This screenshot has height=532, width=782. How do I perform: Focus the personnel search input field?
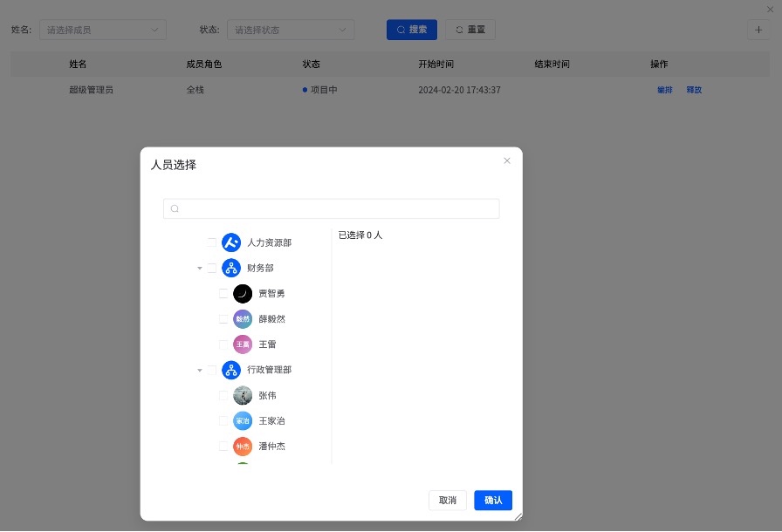332,208
